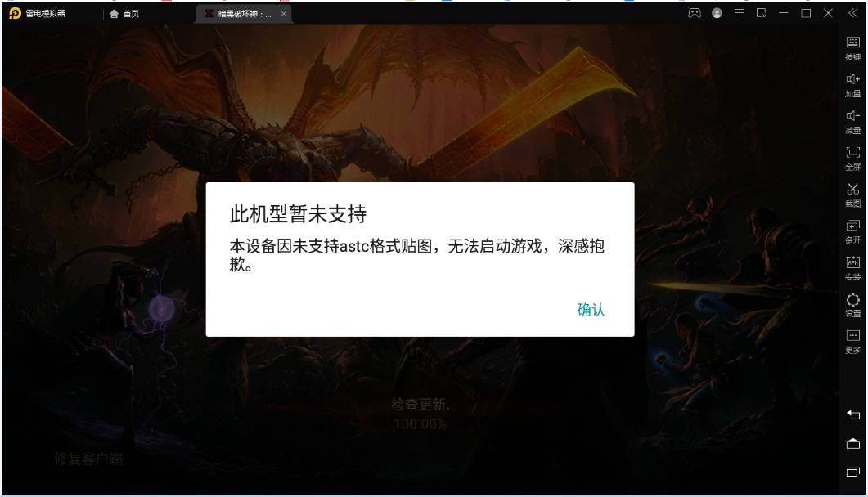Open the gamepad icon in title bar
The image size is (868, 497).
(695, 13)
